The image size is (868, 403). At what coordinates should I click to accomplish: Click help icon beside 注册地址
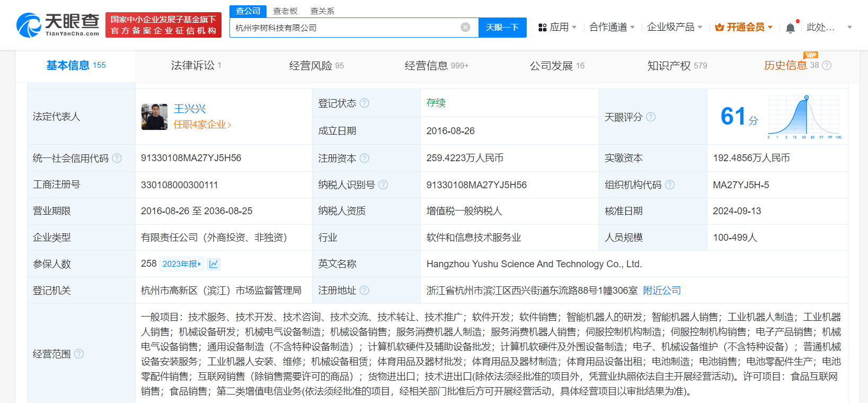(x=365, y=291)
